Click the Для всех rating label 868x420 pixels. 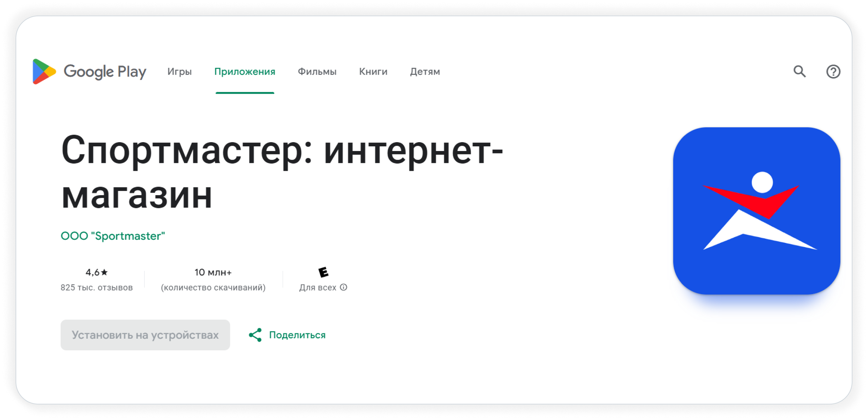(x=318, y=287)
